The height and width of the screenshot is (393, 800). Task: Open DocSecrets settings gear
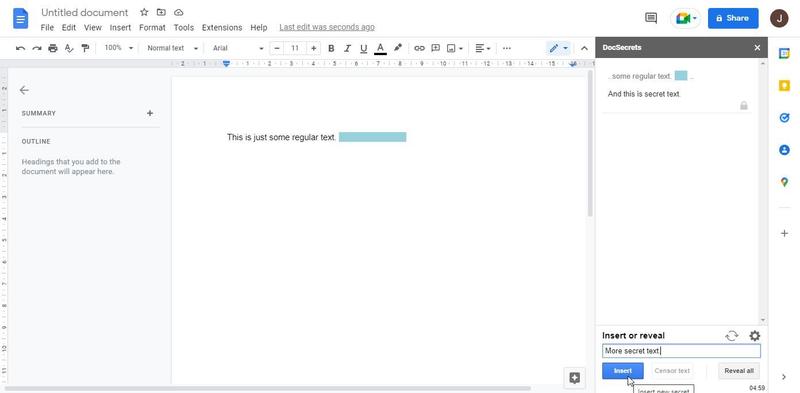tap(755, 335)
